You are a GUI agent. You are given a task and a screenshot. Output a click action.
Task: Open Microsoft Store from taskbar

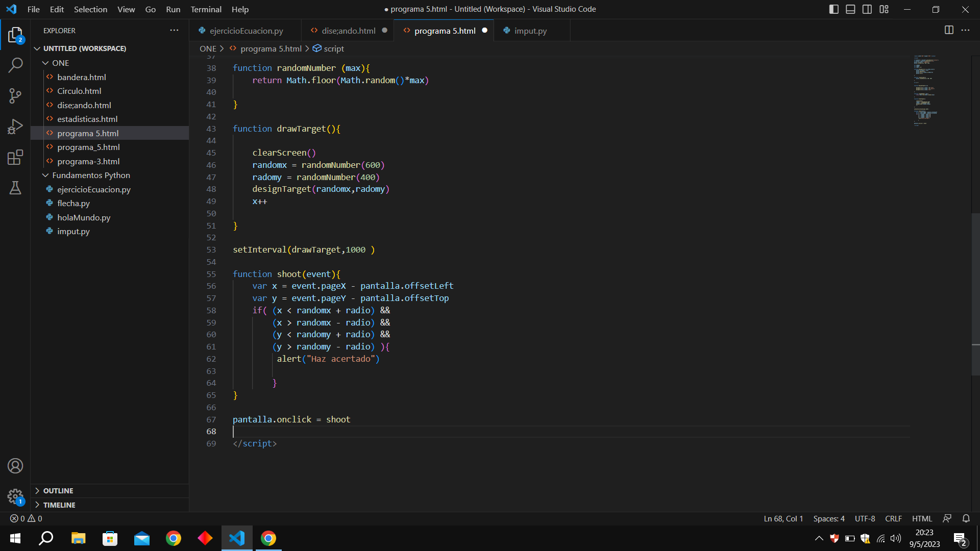110,538
